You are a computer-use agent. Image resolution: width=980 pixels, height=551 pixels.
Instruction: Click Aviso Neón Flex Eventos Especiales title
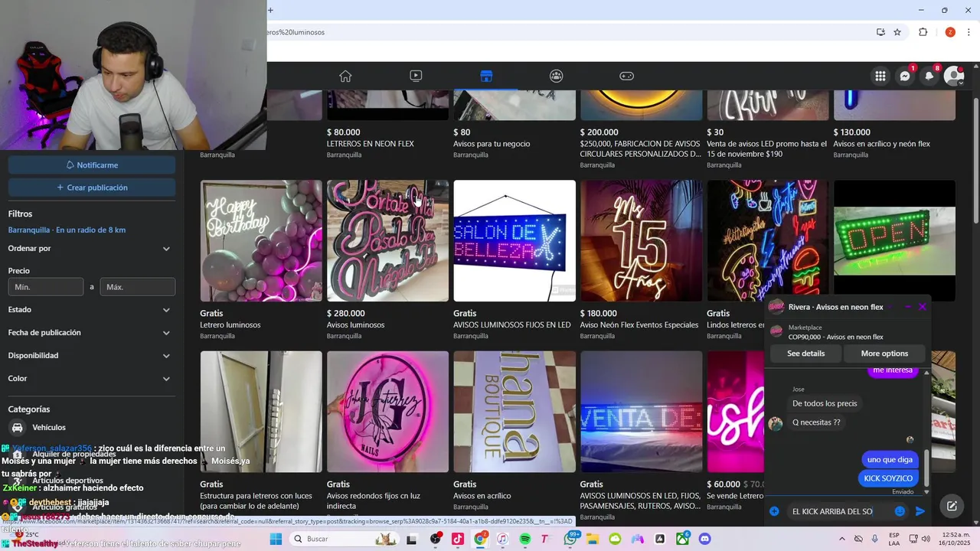tap(639, 325)
